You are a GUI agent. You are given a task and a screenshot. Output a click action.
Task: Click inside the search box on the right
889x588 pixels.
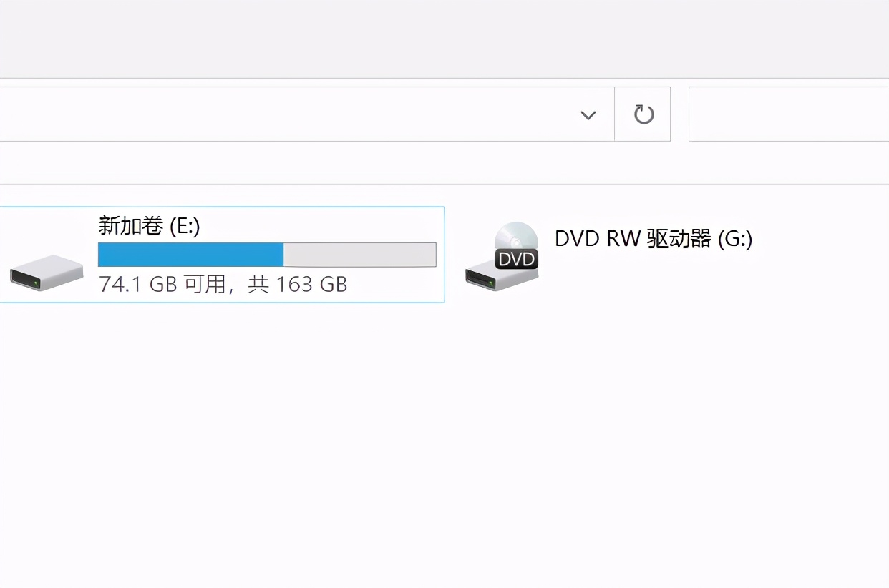(x=787, y=113)
